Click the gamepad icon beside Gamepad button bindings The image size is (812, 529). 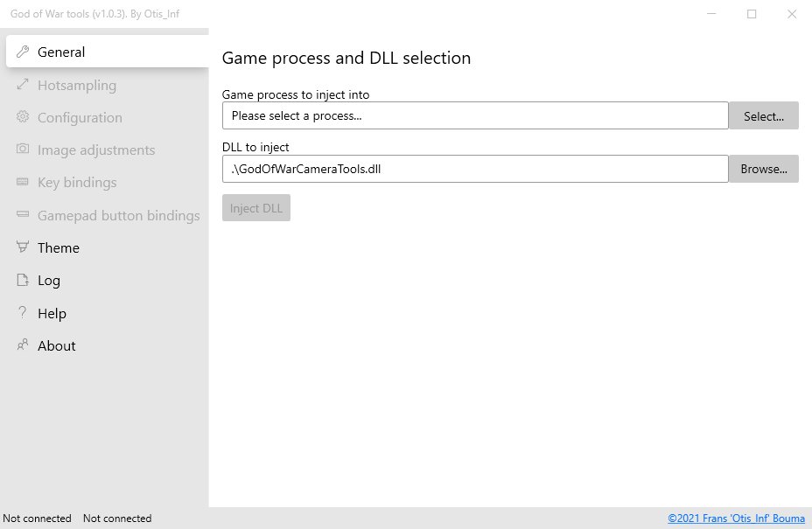[22, 213]
